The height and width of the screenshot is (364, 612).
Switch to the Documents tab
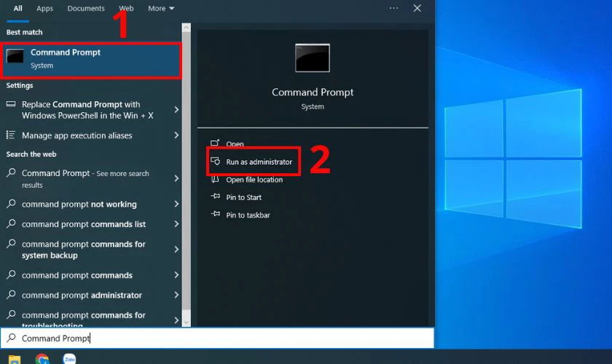[86, 8]
